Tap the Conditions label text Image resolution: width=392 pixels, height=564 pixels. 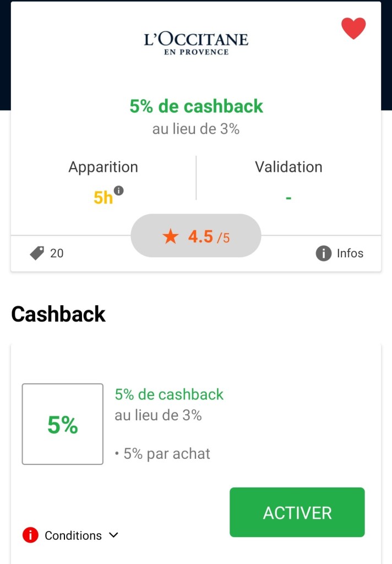(x=73, y=535)
